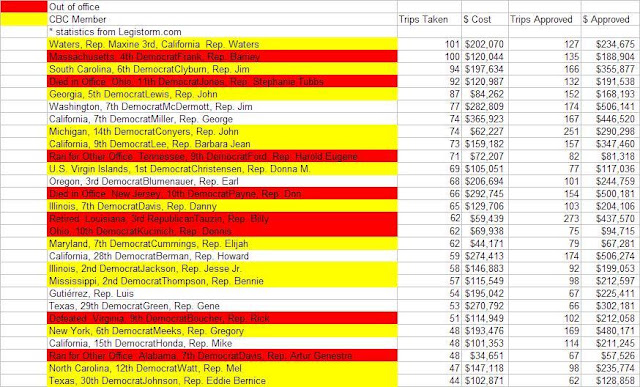
Task: Click the cost value $292,745
Action: tap(484, 194)
